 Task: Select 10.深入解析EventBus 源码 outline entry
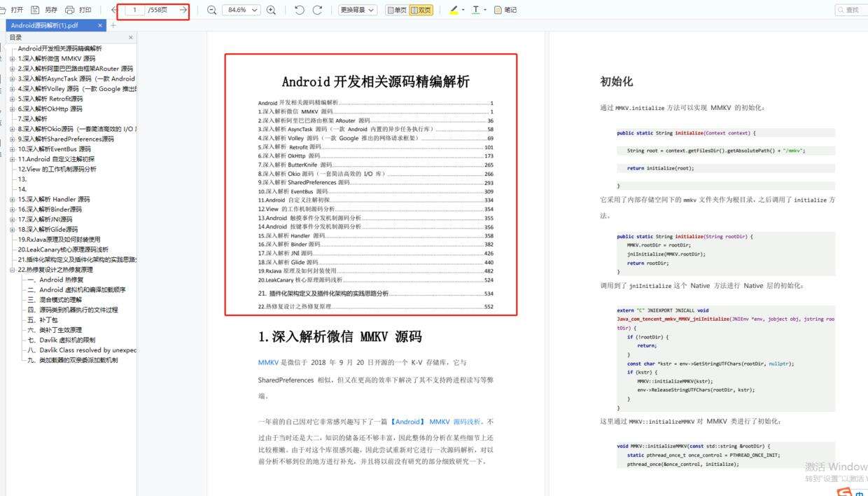54,149
